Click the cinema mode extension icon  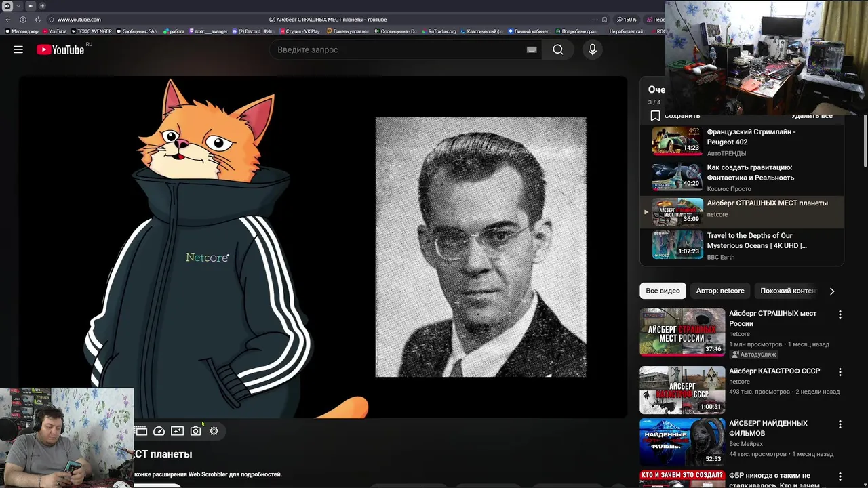coord(141,431)
